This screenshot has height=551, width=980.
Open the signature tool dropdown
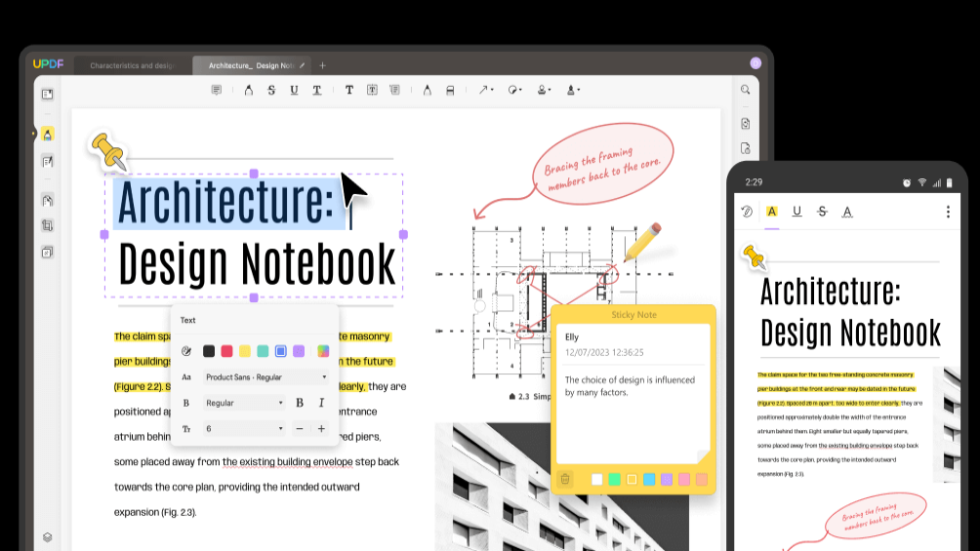(x=573, y=90)
